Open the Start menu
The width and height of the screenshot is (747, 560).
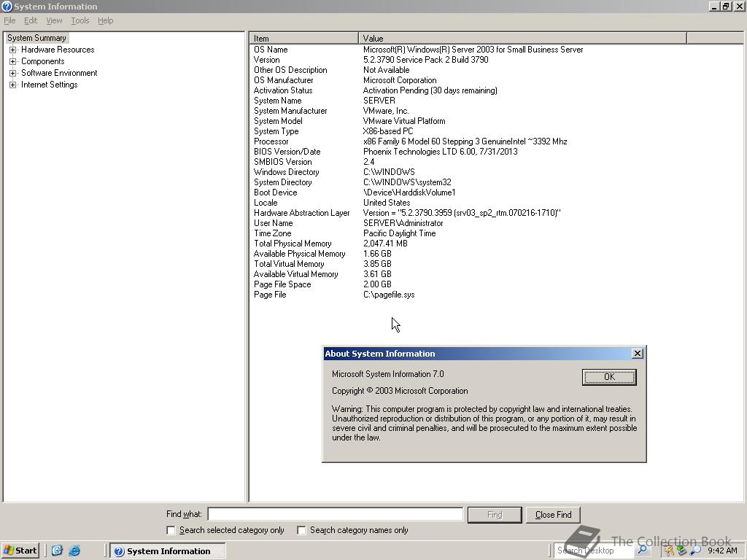tap(20, 551)
